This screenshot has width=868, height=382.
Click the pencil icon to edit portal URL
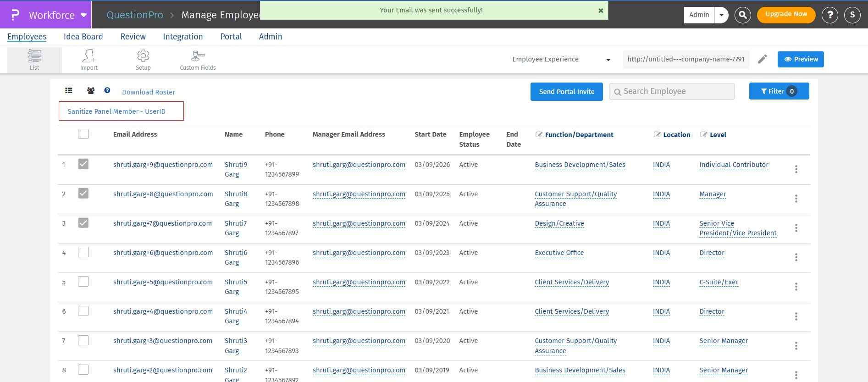(x=762, y=59)
